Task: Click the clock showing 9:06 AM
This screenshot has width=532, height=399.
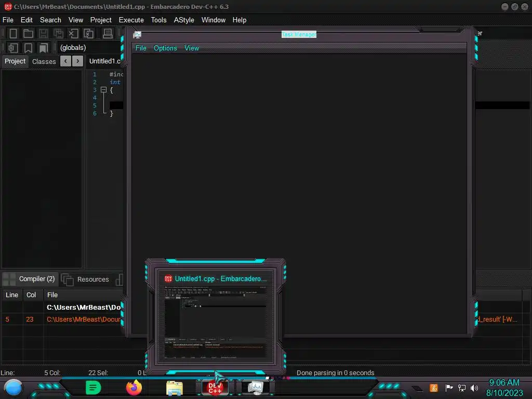Action: point(504,388)
